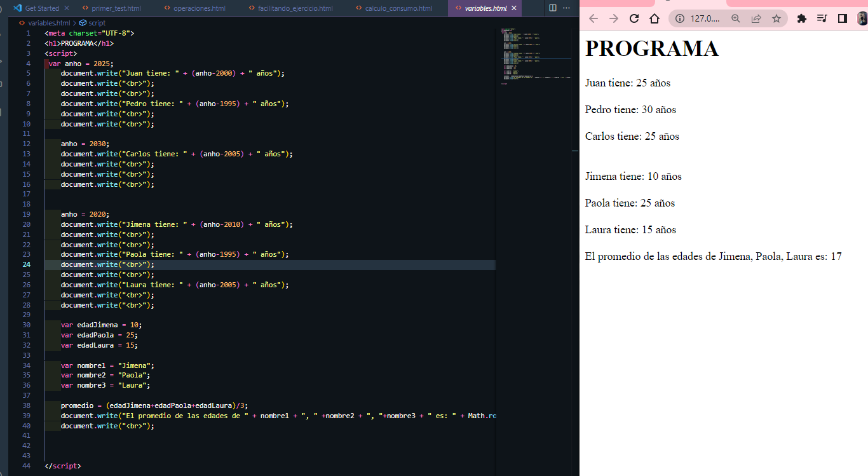868x476 pixels.
Task: Go back in the browser
Action: click(593, 18)
